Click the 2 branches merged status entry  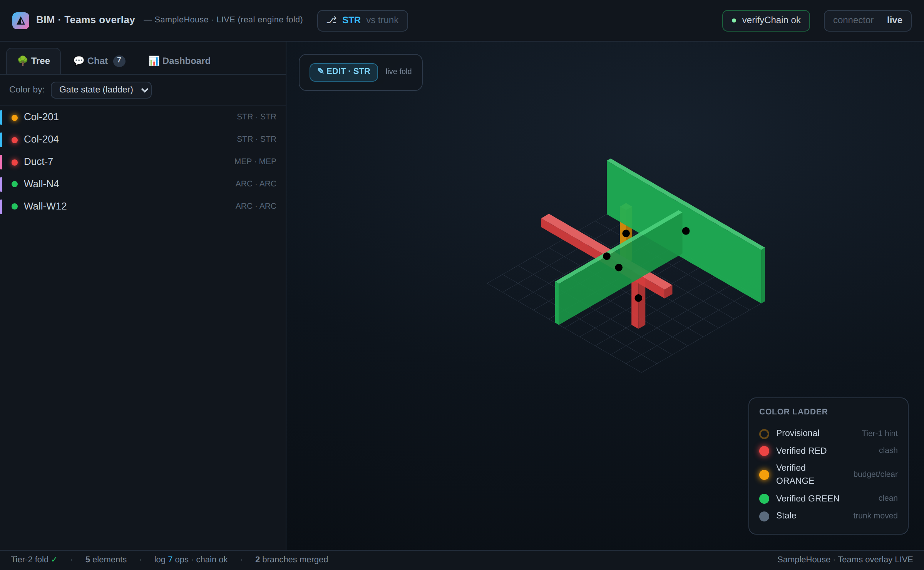tap(291, 560)
